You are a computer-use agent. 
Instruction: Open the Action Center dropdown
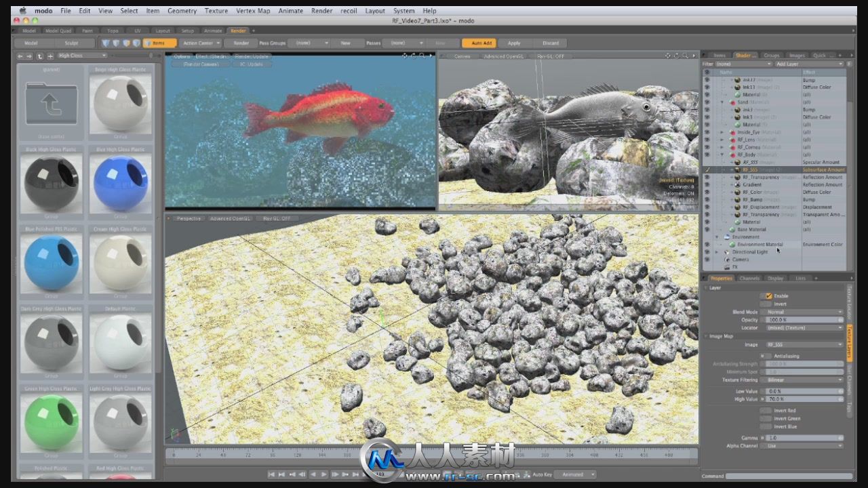(x=200, y=43)
